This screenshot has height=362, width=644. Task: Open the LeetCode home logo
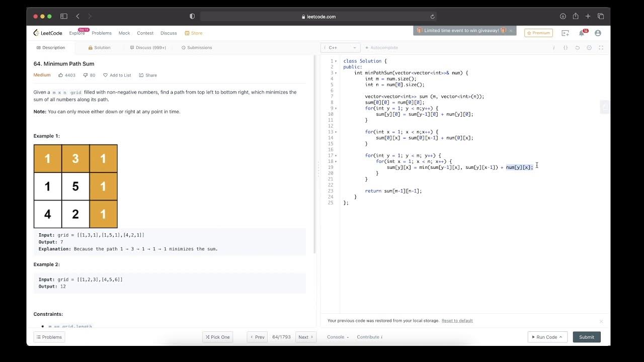(x=48, y=33)
